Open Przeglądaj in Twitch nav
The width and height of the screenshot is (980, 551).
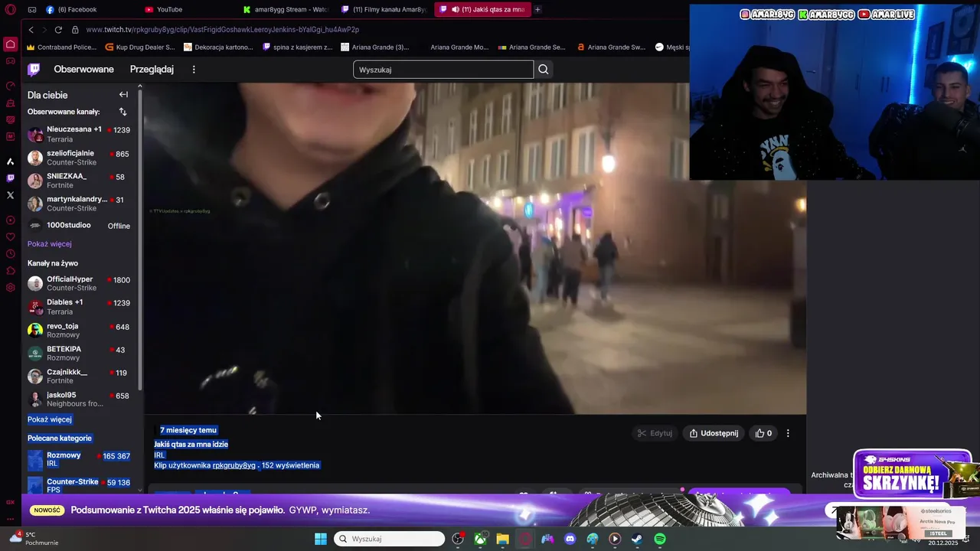tap(152, 70)
